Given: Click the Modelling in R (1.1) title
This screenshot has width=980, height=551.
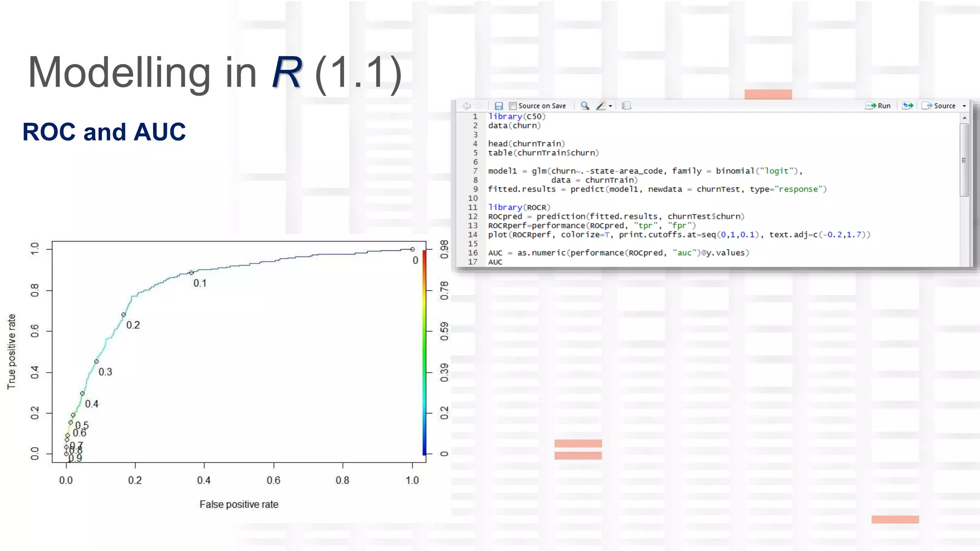Looking at the screenshot, I should click(x=215, y=73).
